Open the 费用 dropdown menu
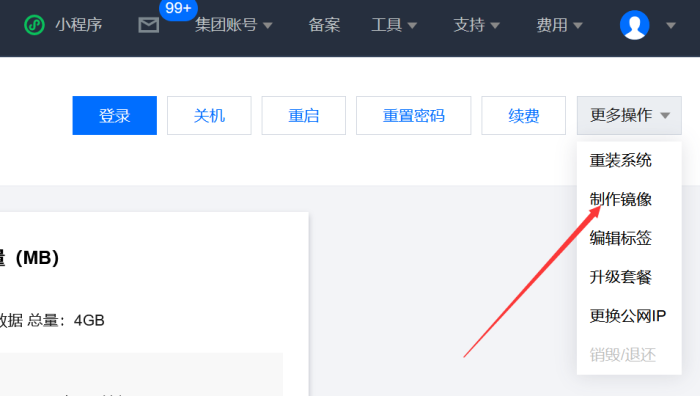 (559, 25)
